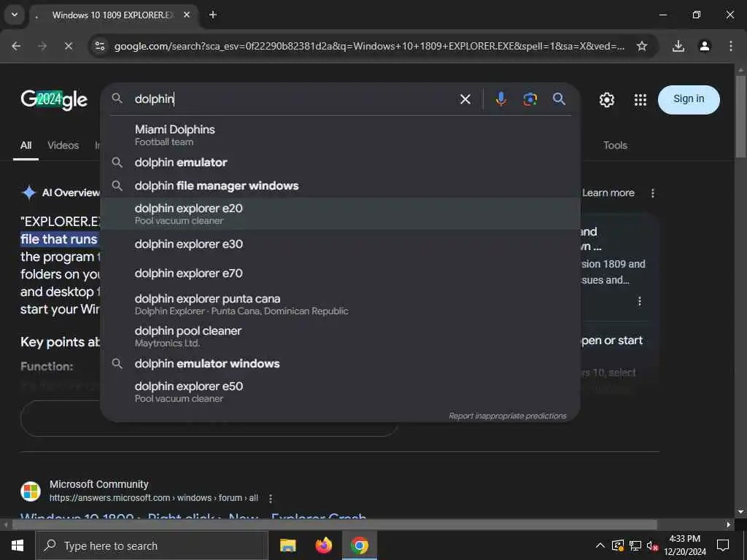The image size is (747, 560).
Task: Select dolphin explorer e50 suggestion
Action: coord(340,392)
